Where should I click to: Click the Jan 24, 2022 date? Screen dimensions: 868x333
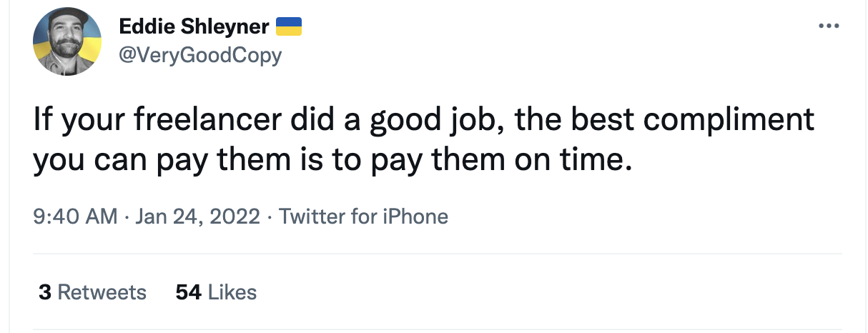point(197,216)
